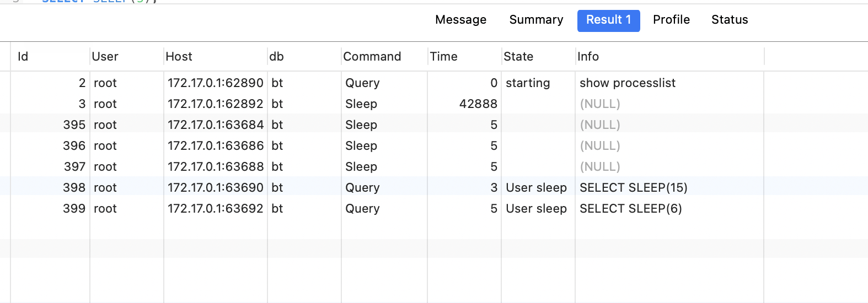This screenshot has width=868, height=303.
Task: Click host 172.17.0.1:63684
Action: (216, 125)
